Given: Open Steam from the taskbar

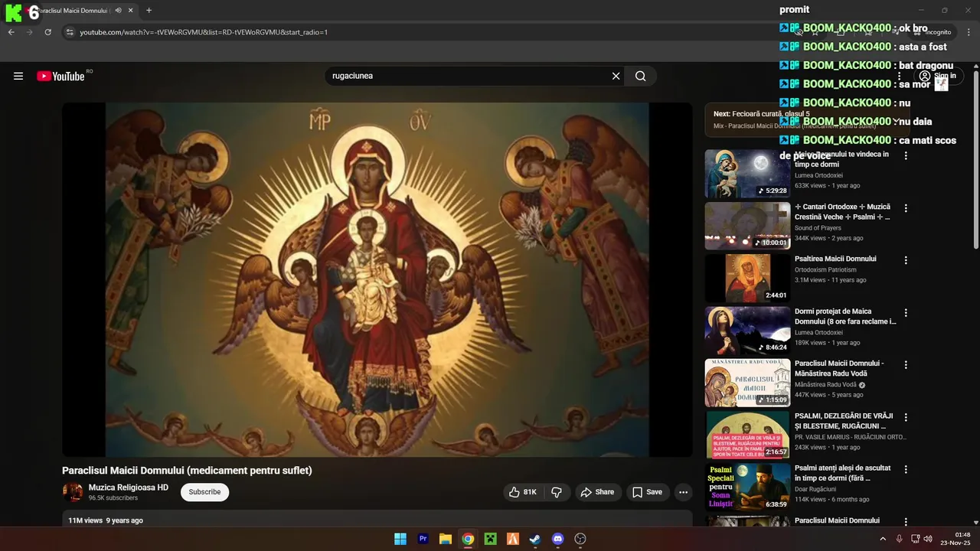Looking at the screenshot, I should click(535, 539).
